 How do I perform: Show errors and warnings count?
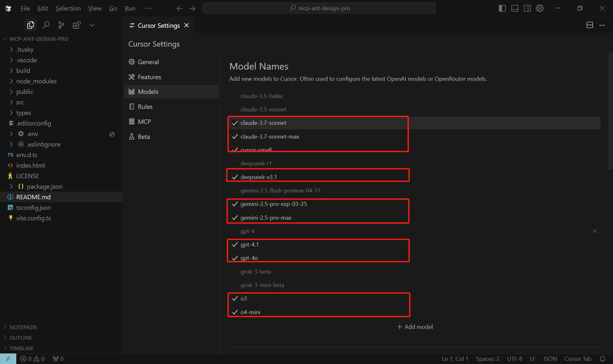[x=33, y=359]
